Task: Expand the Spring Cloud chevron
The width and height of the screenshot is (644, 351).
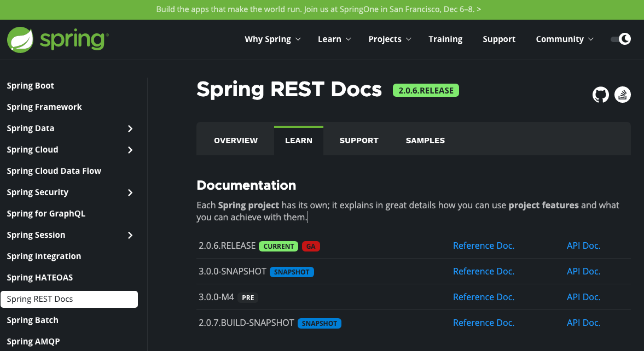Action: [x=130, y=150]
